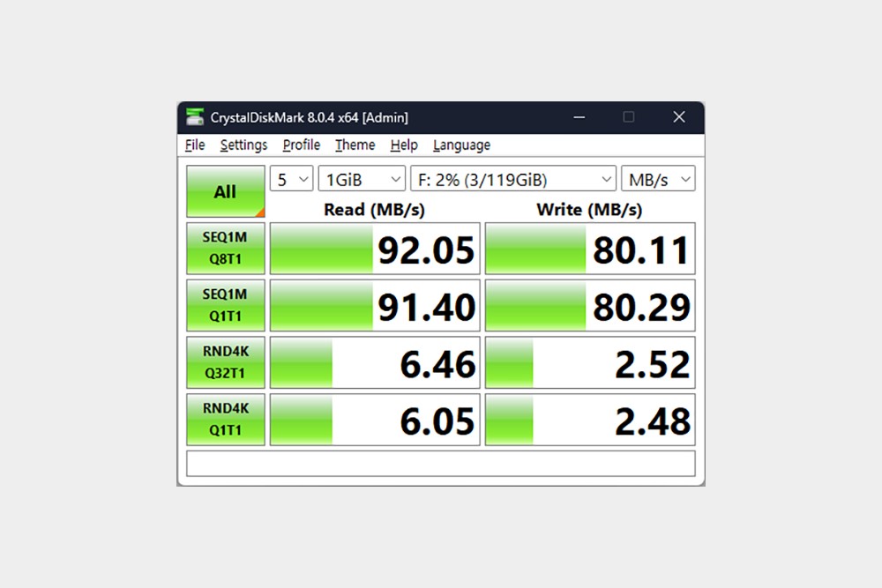Screen dimensions: 882x588
Task: Click the 92.05 read result
Action: (x=375, y=249)
